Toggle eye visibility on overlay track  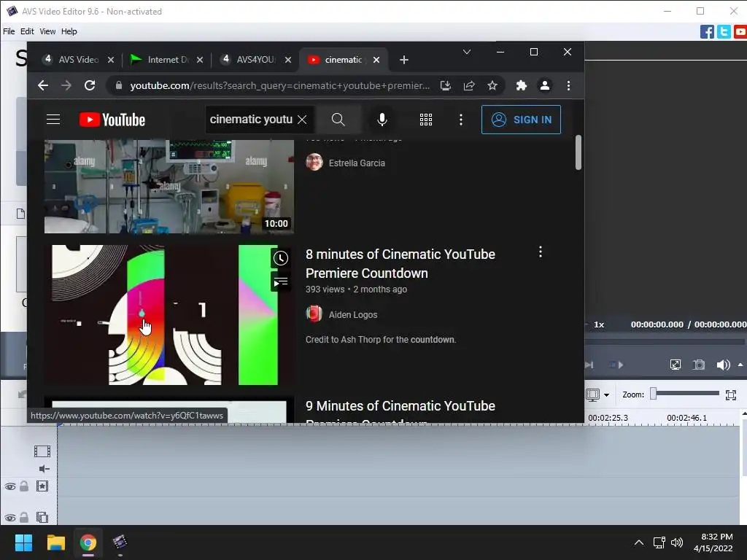click(x=10, y=518)
